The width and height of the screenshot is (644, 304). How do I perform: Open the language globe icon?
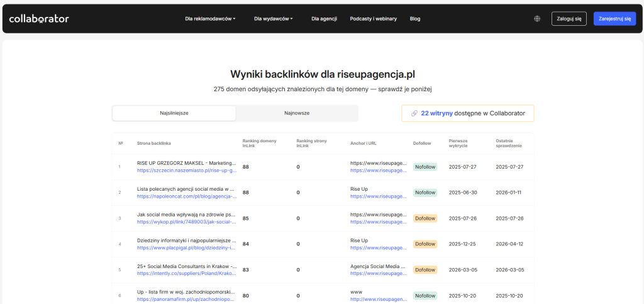tap(537, 18)
